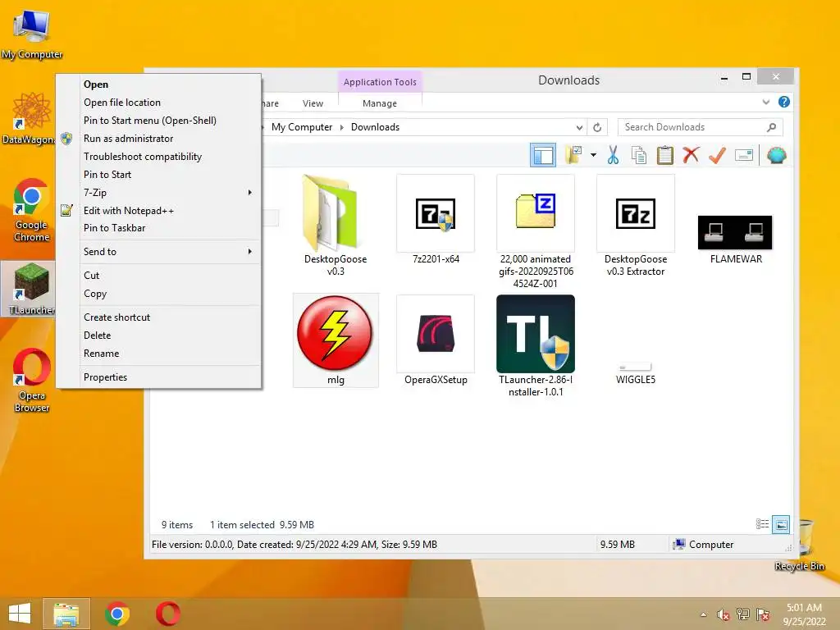The height and width of the screenshot is (630, 840).
Task: Choose Troubleshoot compatibility
Action: pos(159,157)
